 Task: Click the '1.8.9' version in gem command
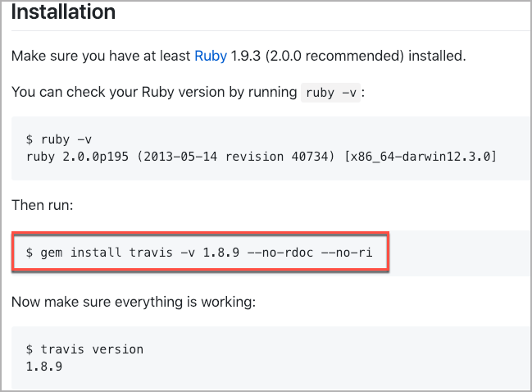[x=221, y=252]
